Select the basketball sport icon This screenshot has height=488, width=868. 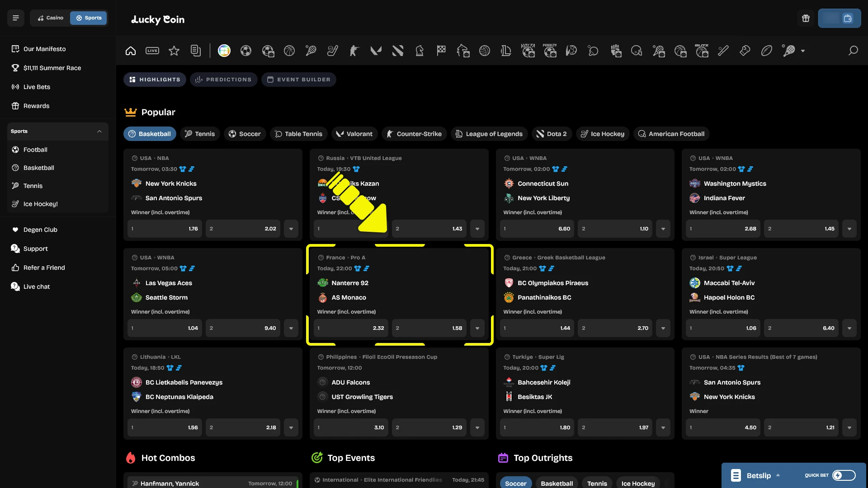pyautogui.click(x=289, y=51)
